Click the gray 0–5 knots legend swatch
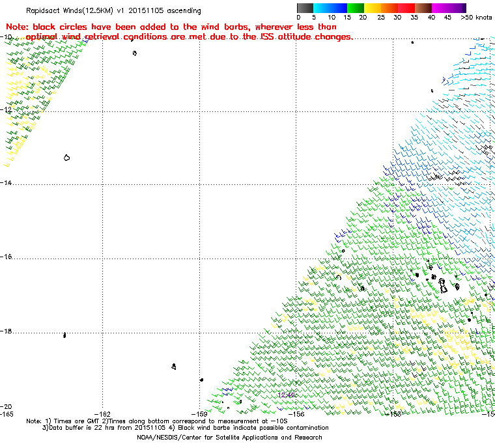 click(x=305, y=8)
